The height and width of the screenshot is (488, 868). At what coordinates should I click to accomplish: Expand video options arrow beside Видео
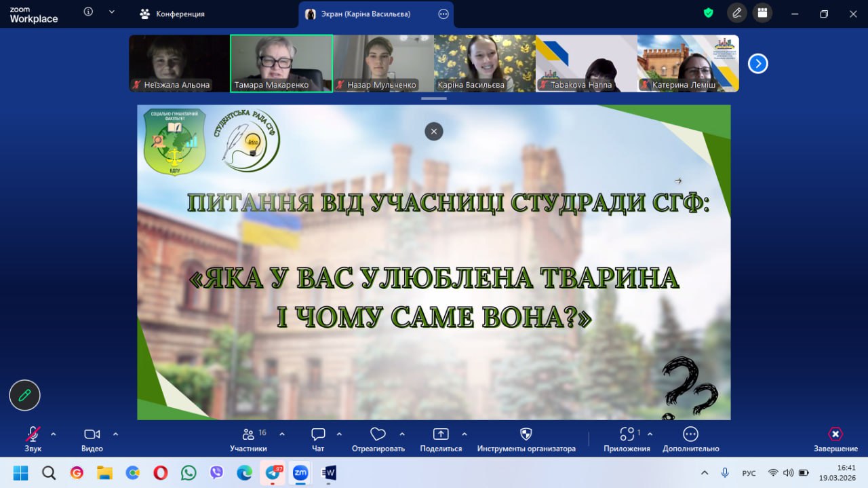[115, 434]
